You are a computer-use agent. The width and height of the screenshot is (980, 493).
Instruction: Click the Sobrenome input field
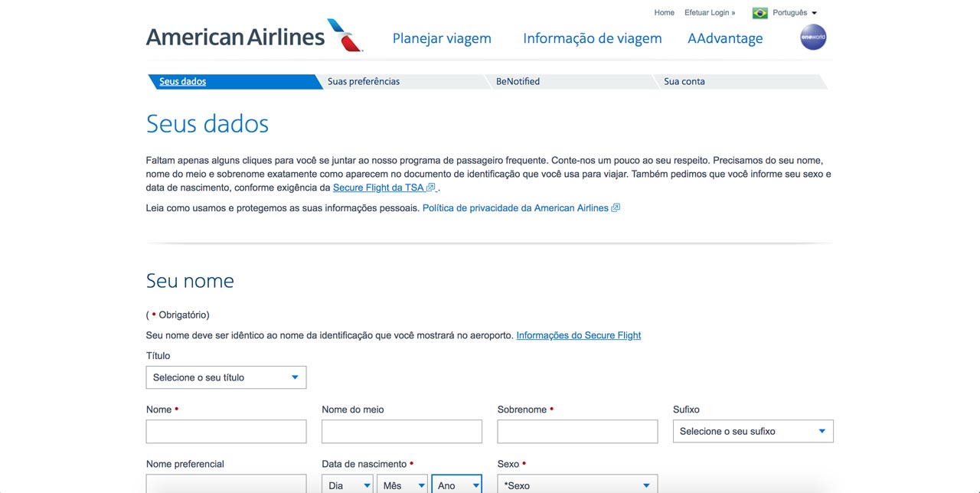tap(577, 431)
